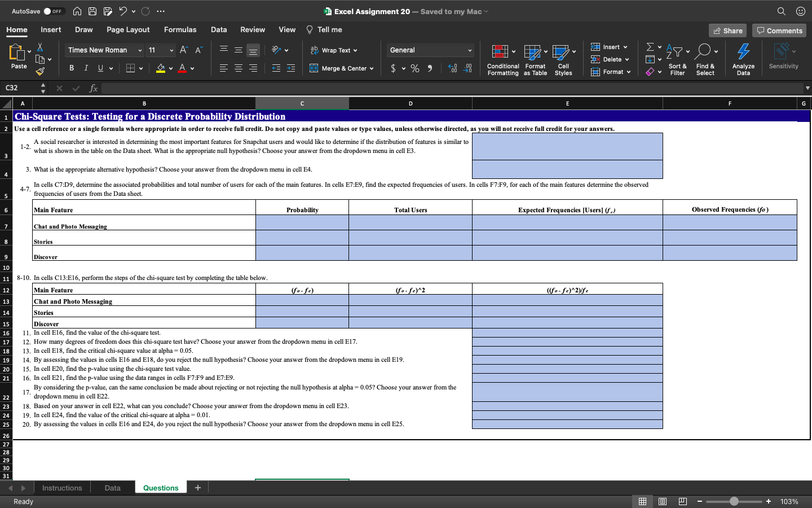The image size is (812, 508).
Task: Search the workbook using magnifier icon
Action: [782, 11]
